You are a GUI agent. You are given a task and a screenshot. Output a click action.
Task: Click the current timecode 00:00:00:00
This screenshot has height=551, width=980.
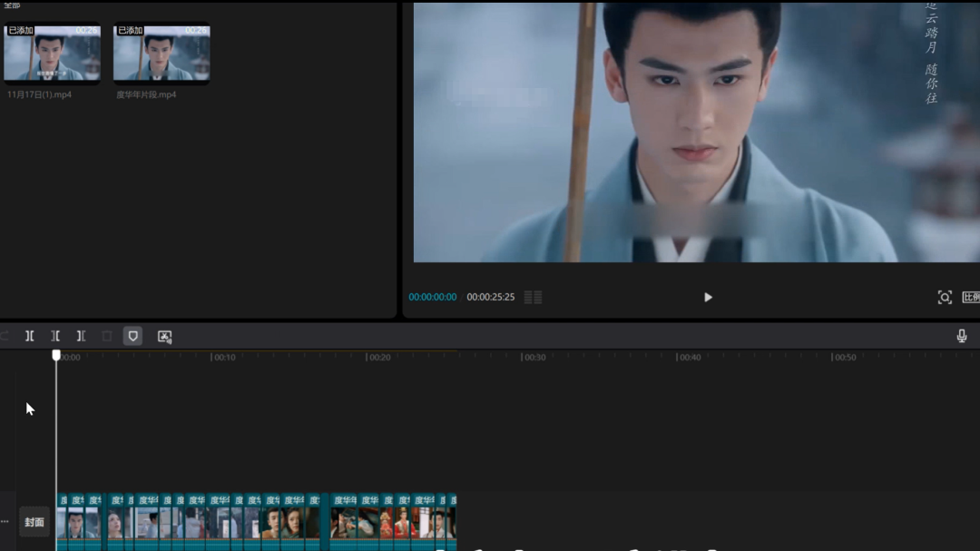433,297
